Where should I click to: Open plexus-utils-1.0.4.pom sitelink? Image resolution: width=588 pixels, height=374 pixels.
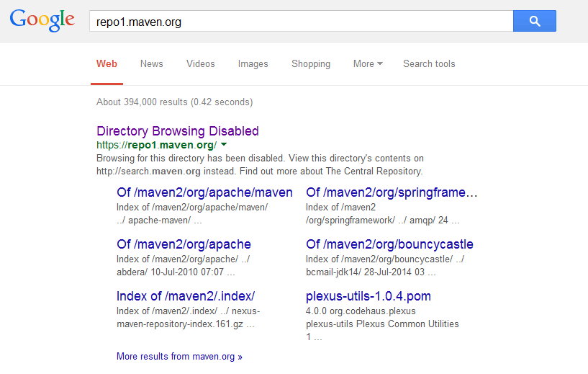click(x=368, y=296)
